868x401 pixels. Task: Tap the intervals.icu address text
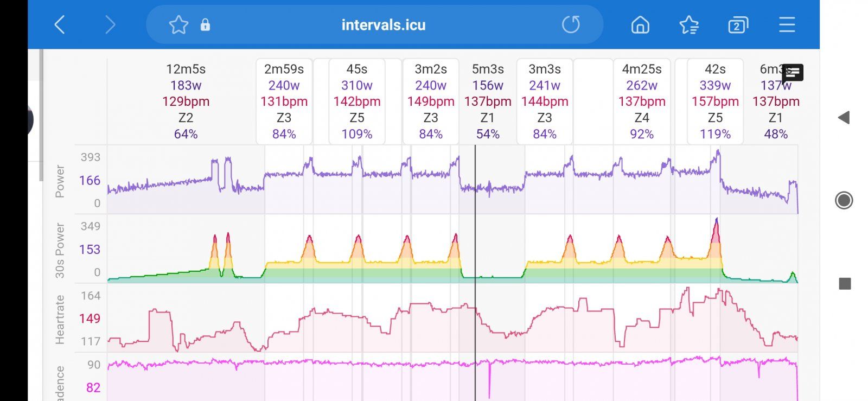pos(383,25)
